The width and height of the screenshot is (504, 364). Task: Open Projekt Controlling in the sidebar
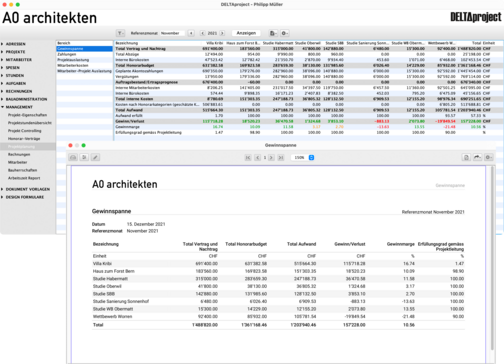(25, 131)
